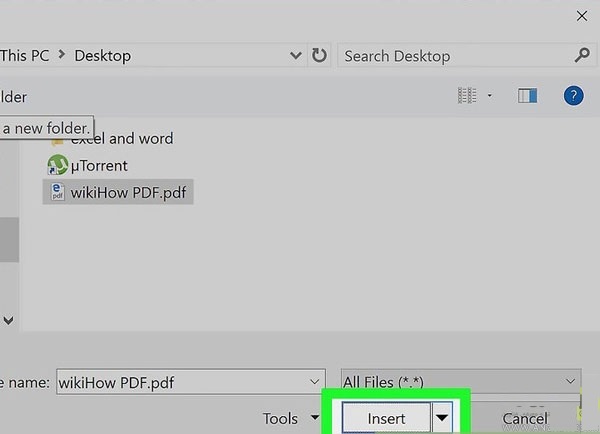
Task: Open the 'excel and word' folder
Action: coord(121,138)
